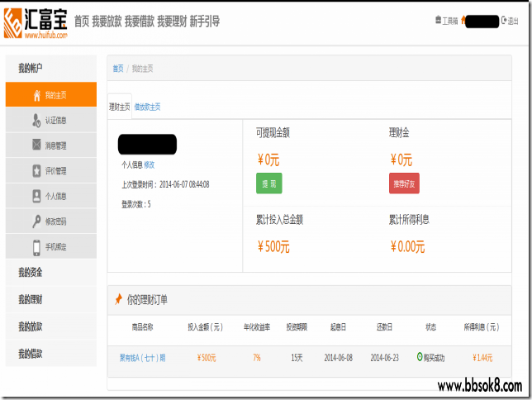The height and width of the screenshot is (400, 532).
Task: Click the 工具箱 toolbox icon in header
Action: tap(438, 21)
